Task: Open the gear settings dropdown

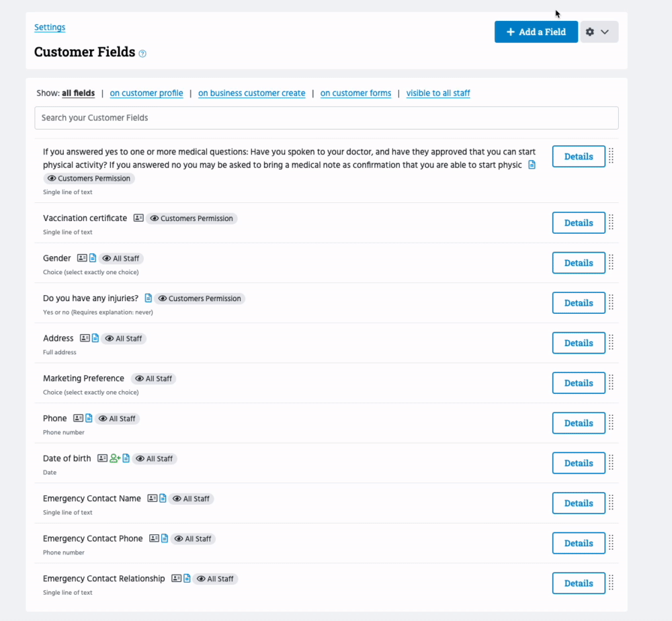Action: [599, 32]
